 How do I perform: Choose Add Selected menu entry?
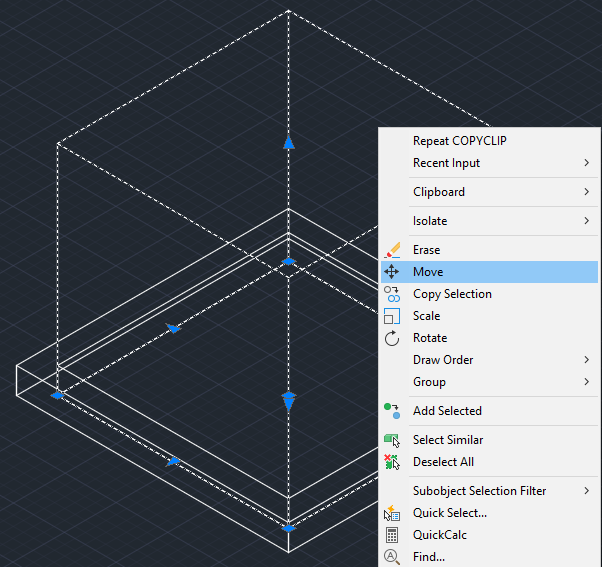tap(490, 411)
